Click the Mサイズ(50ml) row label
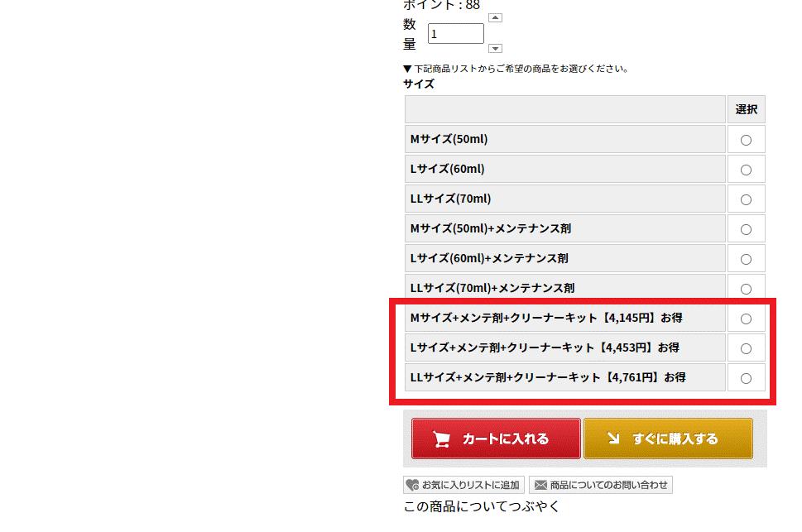Viewport: 802px width, 532px height. click(449, 139)
